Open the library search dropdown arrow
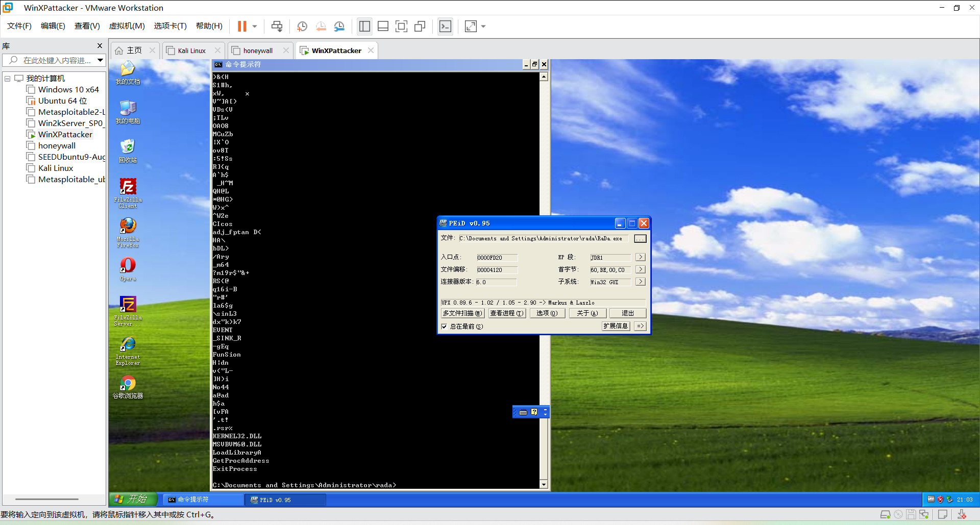Image resolution: width=980 pixels, height=525 pixels. [100, 60]
